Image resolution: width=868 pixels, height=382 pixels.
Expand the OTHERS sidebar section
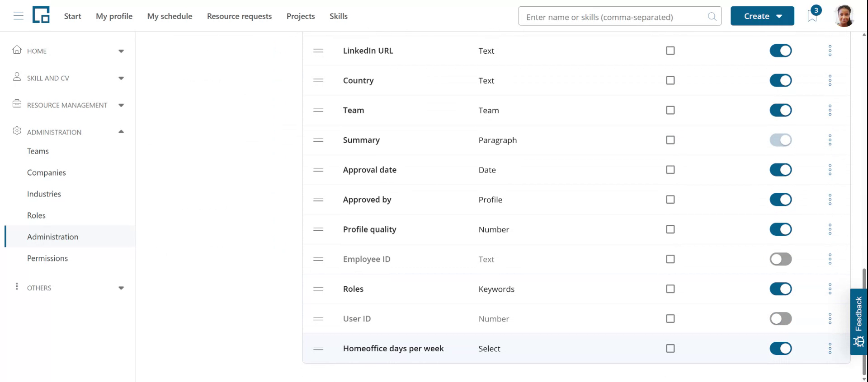(68, 288)
